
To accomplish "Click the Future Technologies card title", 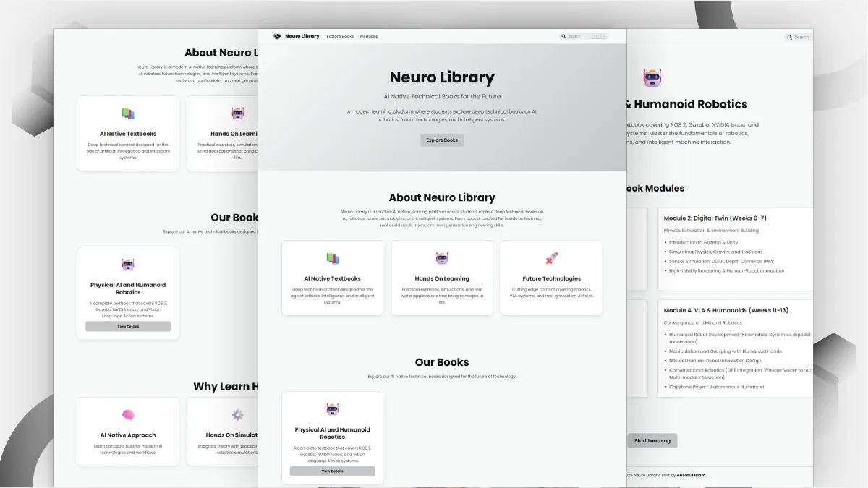I will (x=551, y=278).
